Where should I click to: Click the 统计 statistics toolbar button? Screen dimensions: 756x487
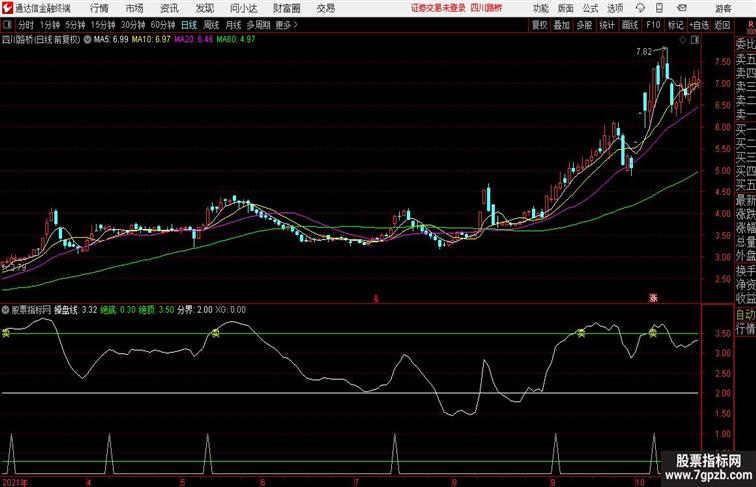click(x=607, y=25)
